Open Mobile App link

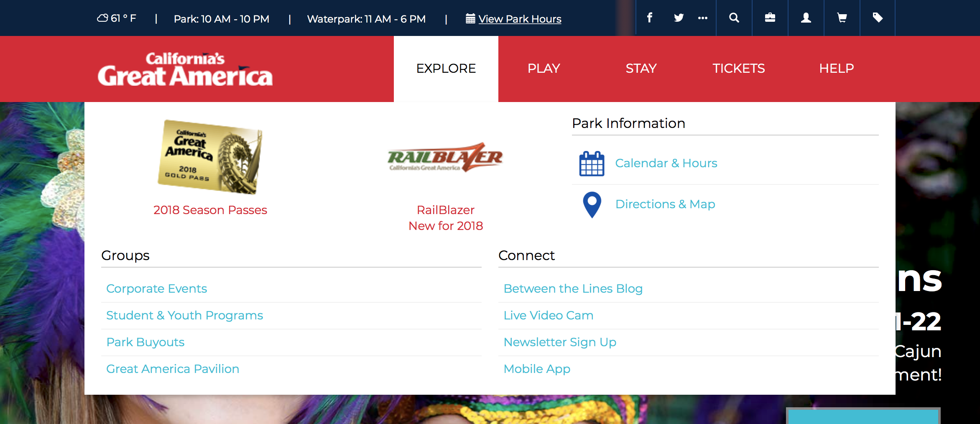pyautogui.click(x=537, y=369)
